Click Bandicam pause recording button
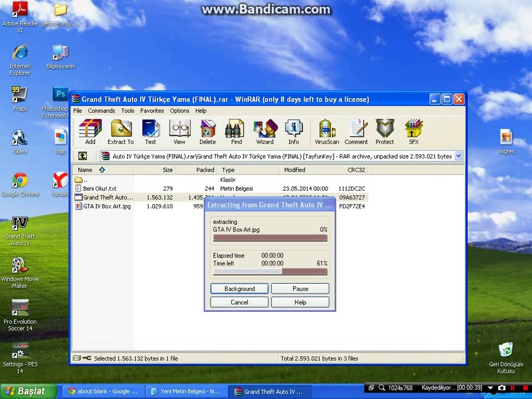 point(512,387)
